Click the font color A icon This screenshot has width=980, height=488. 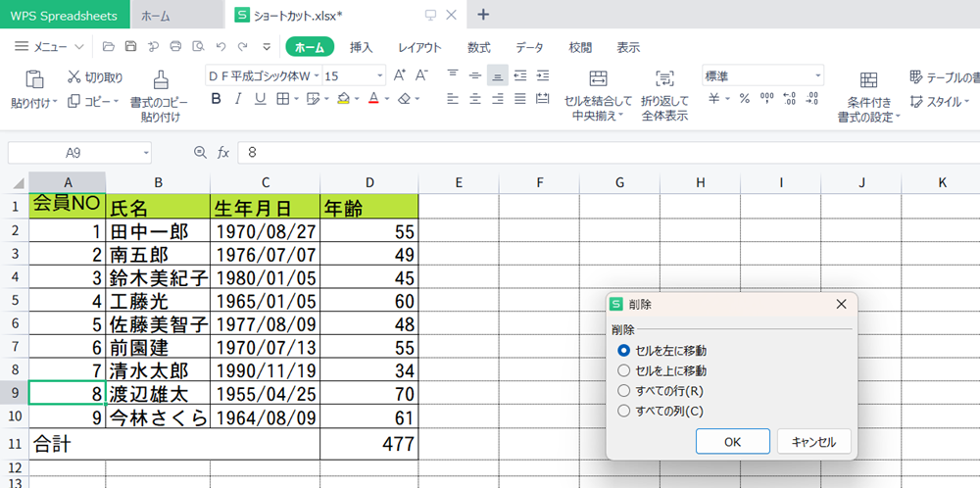(x=373, y=99)
